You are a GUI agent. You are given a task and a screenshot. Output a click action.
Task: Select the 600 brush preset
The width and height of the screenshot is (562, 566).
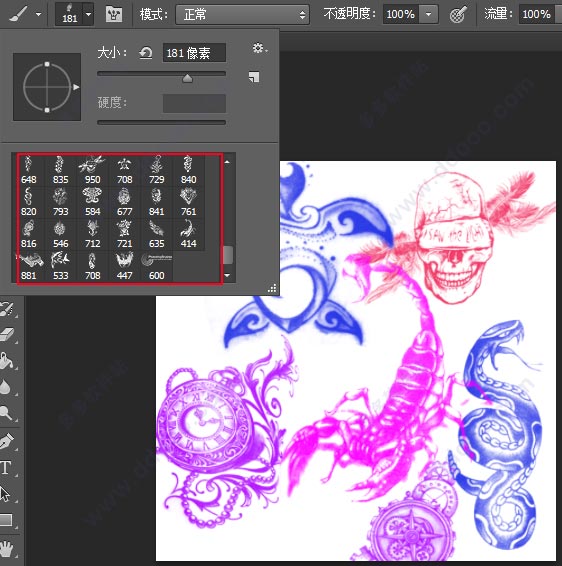(x=156, y=266)
